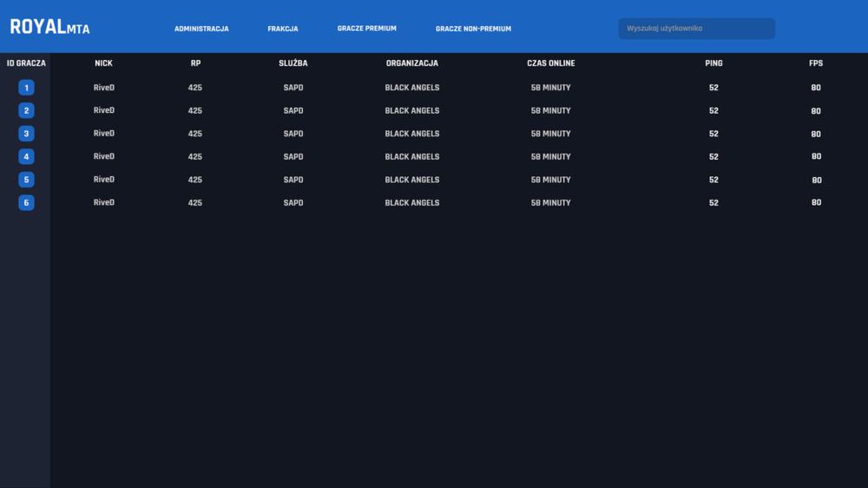This screenshot has height=488, width=868.
Task: Click the player ID 1 badge
Action: coord(26,88)
